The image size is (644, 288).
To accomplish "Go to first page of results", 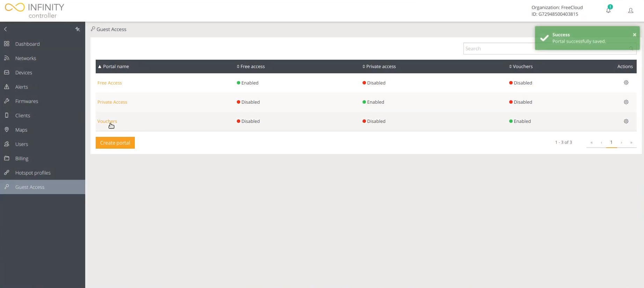I will (x=592, y=142).
